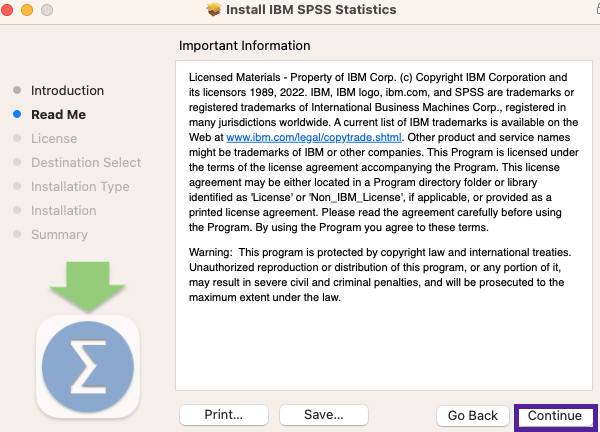Go Back to the previous step
This screenshot has width=600, height=432.
473,416
